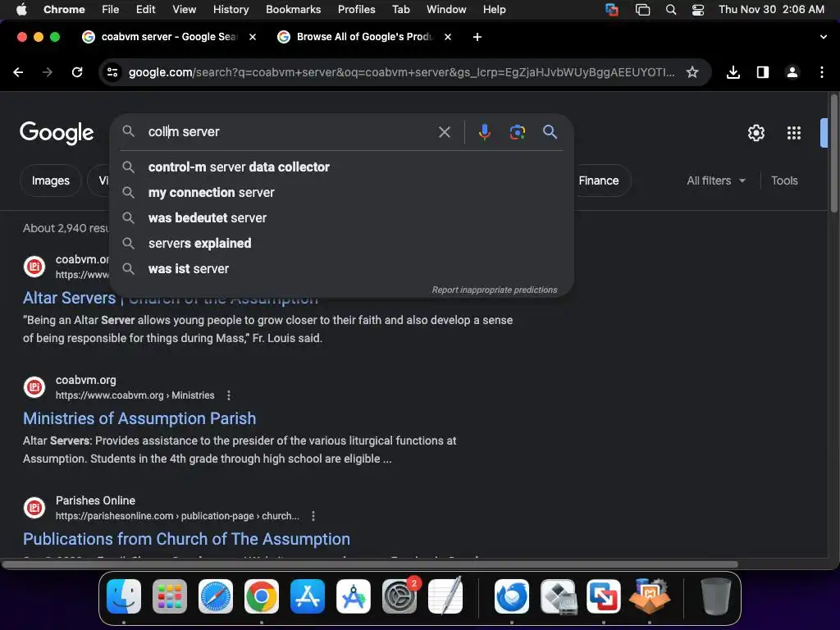This screenshot has height=630, width=840.
Task: Click Report inappropriate predictions
Action: coord(495,290)
